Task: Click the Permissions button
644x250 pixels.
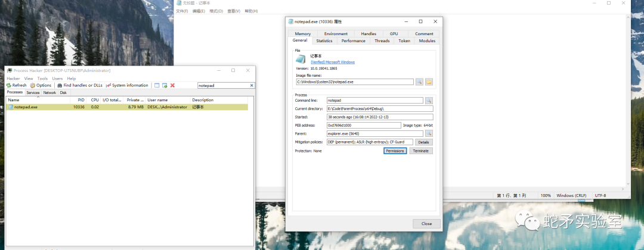Action: 395,151
